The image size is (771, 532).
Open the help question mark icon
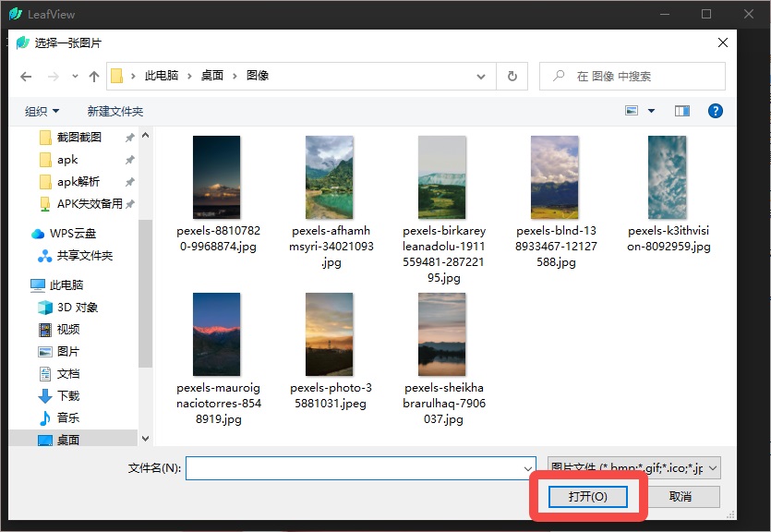click(x=715, y=111)
